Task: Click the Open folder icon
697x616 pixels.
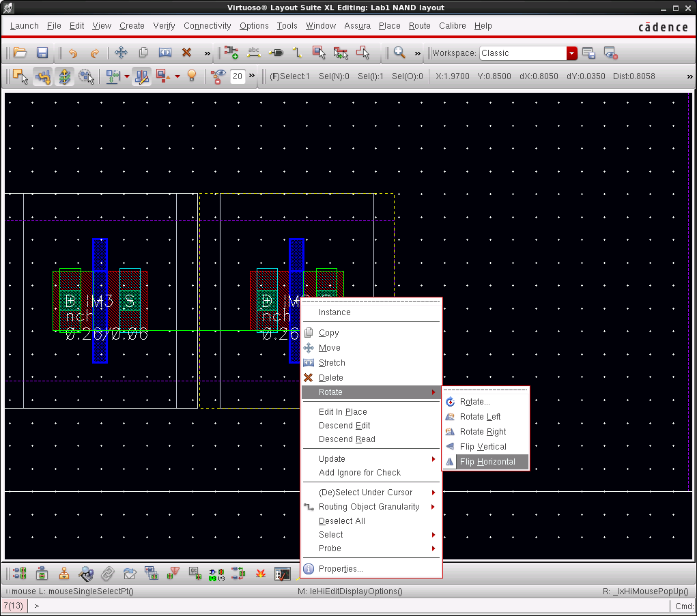Action: click(x=20, y=53)
